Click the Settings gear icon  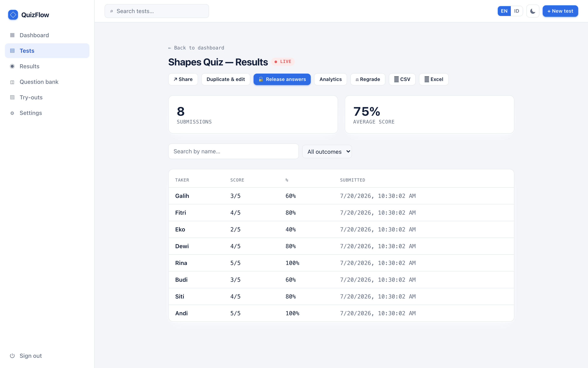click(x=12, y=113)
